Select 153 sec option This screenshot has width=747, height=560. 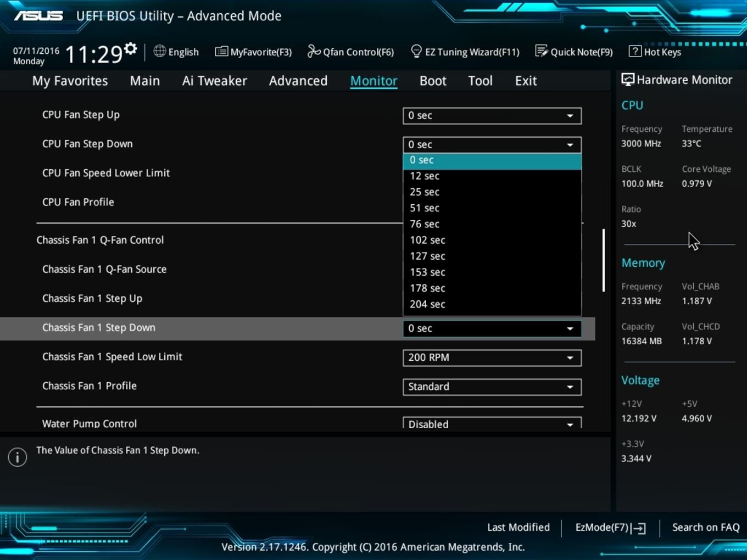pyautogui.click(x=492, y=272)
